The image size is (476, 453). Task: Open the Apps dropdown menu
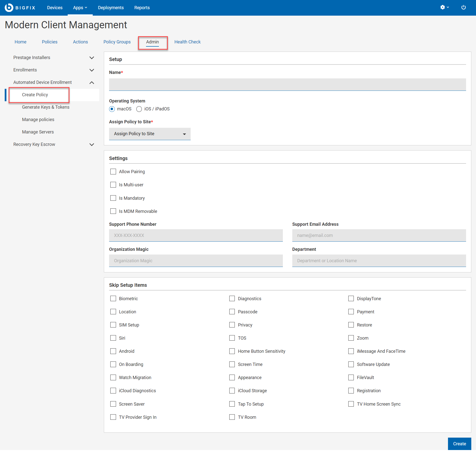(80, 8)
